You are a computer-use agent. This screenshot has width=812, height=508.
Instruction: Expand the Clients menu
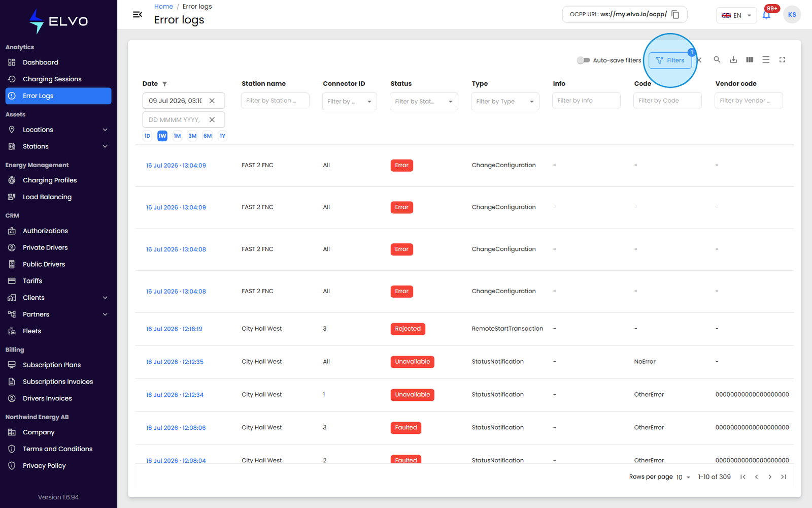point(58,298)
